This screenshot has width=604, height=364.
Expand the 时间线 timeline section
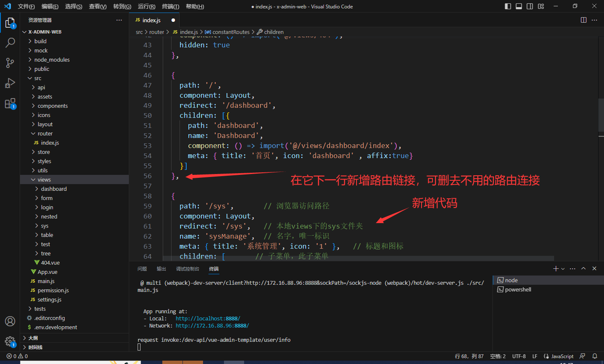[74, 347]
